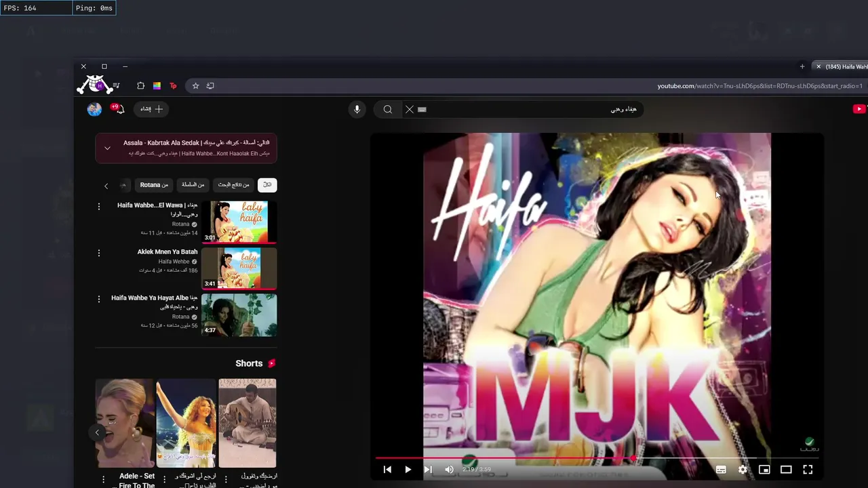Viewport: 868px width, 488px height.
Task: Skip to previous video in player
Action: [x=387, y=469]
